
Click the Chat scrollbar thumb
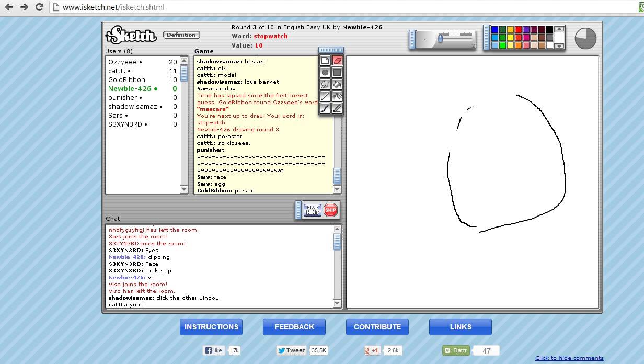coord(337,242)
